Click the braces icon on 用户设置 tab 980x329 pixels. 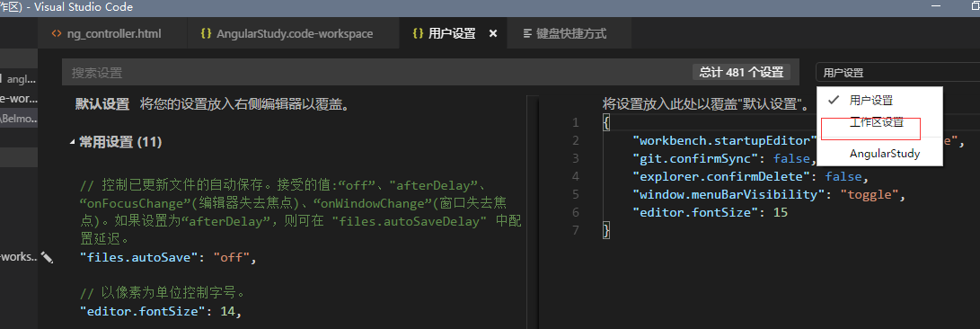pyautogui.click(x=418, y=34)
